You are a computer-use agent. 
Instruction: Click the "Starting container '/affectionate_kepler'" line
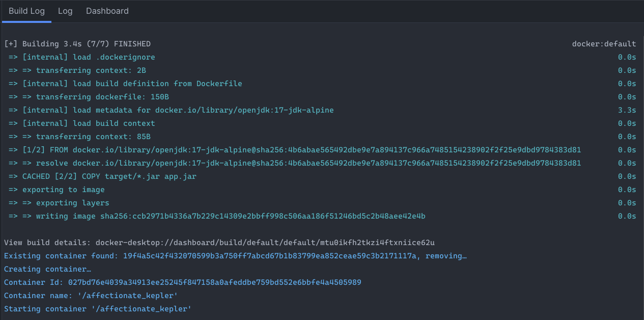(x=97, y=309)
